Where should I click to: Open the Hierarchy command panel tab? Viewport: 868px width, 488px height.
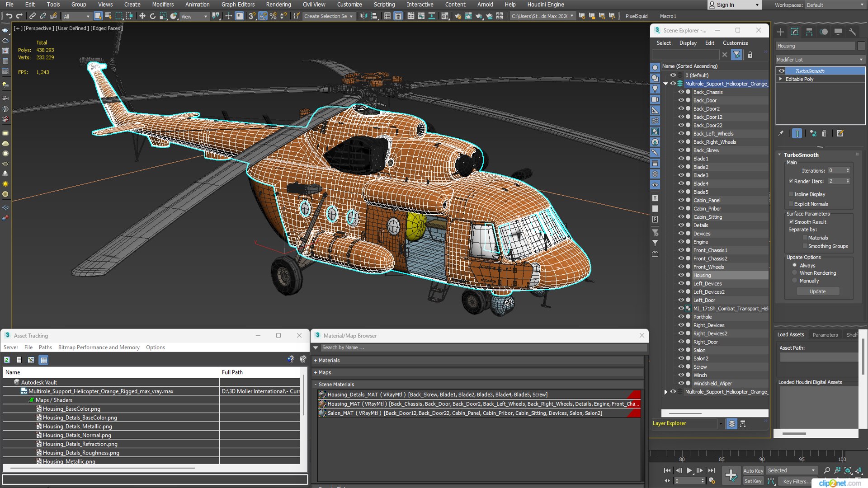pos(809,32)
